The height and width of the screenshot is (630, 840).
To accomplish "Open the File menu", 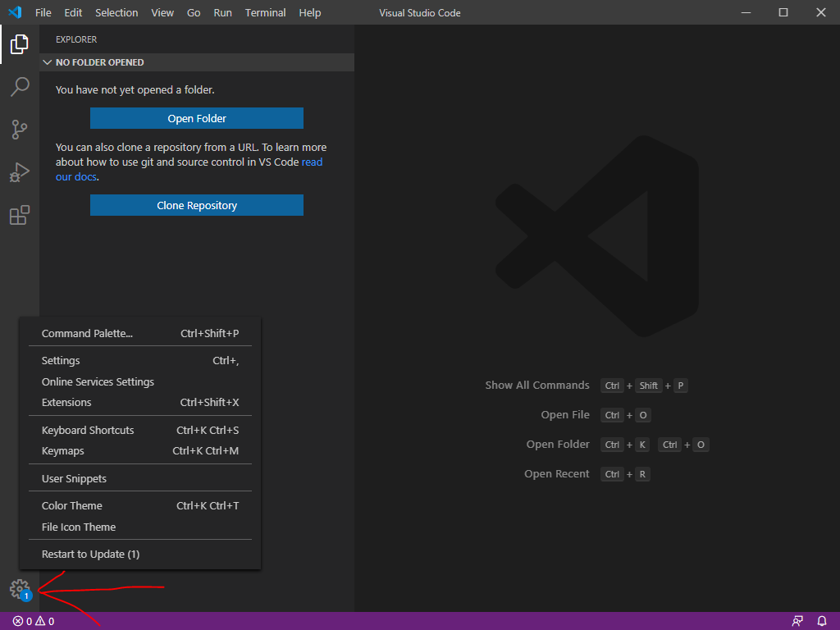I will pyautogui.click(x=43, y=12).
